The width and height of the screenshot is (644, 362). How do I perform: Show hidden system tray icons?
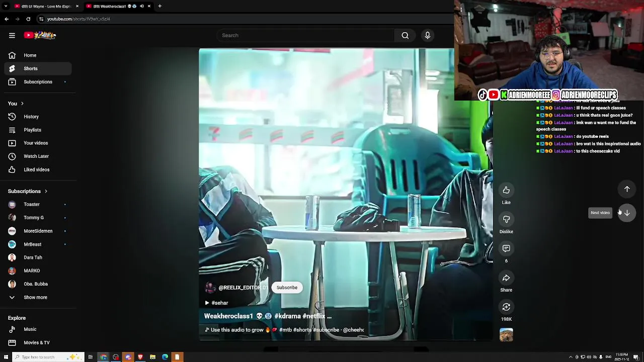coord(571,357)
